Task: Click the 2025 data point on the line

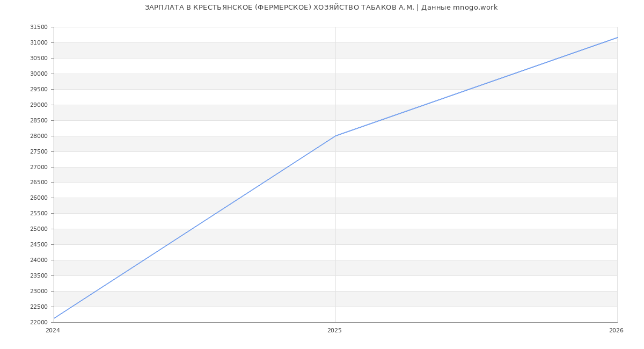Action: (x=335, y=136)
